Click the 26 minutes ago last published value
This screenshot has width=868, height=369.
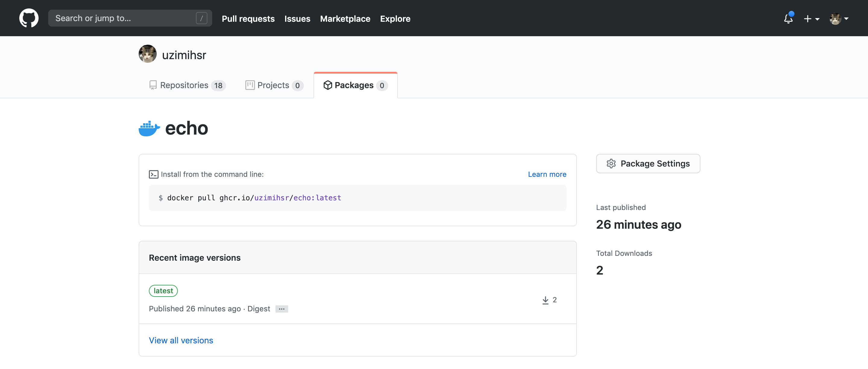tap(639, 225)
